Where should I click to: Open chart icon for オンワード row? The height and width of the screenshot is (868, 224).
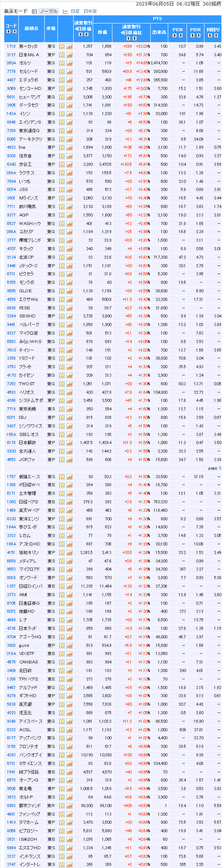(69, 578)
